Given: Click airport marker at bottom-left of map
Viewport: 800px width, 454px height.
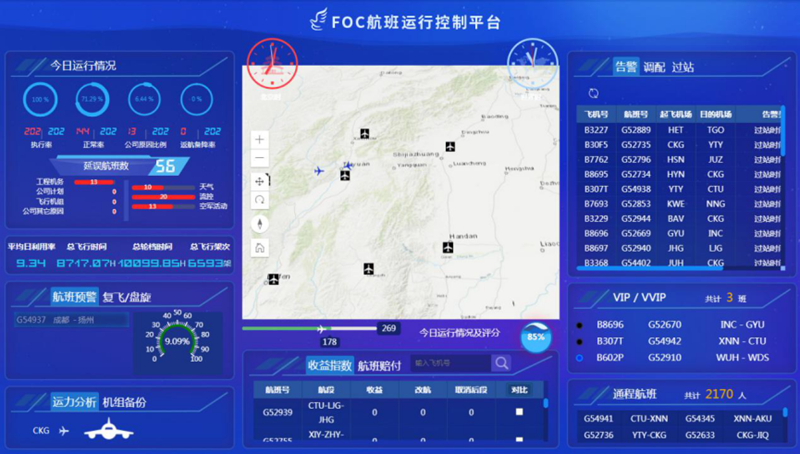Looking at the screenshot, I should [x=273, y=279].
